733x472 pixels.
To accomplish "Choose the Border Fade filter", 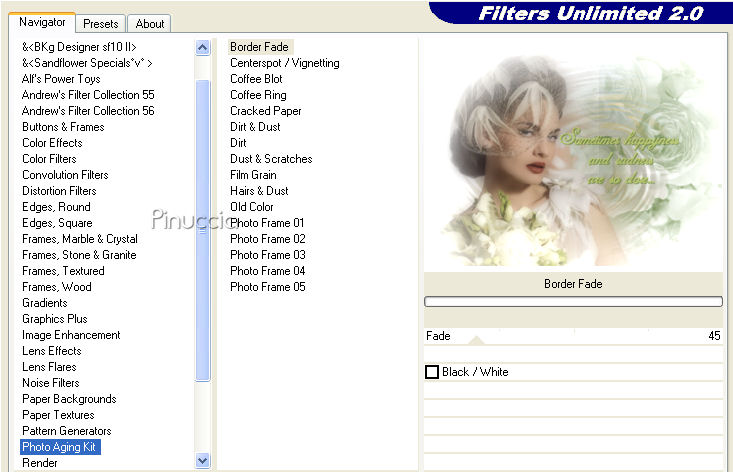I will click(260, 47).
